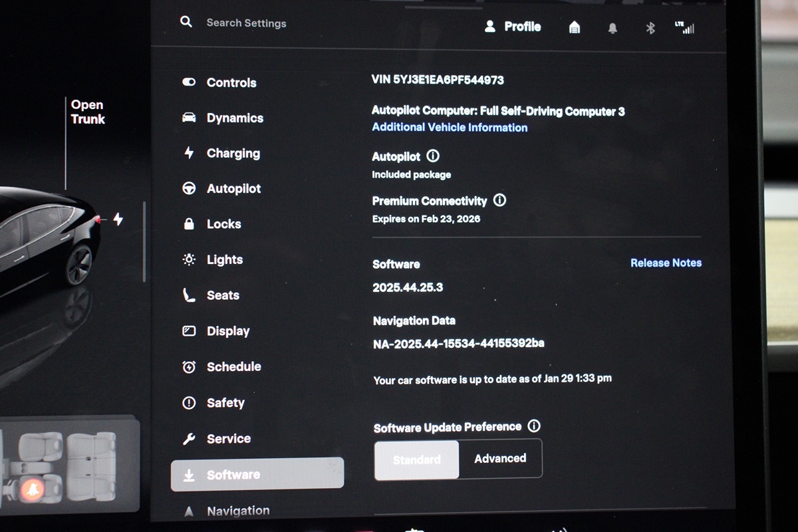Open the Controls settings menu
This screenshot has height=532, width=798.
coord(231,82)
